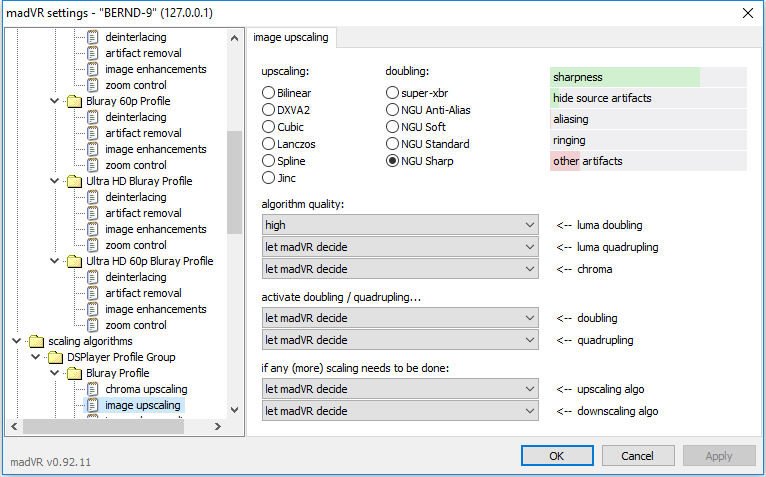Click the tree's vertical scrollbar thumb
766x477 pixels.
[x=234, y=182]
